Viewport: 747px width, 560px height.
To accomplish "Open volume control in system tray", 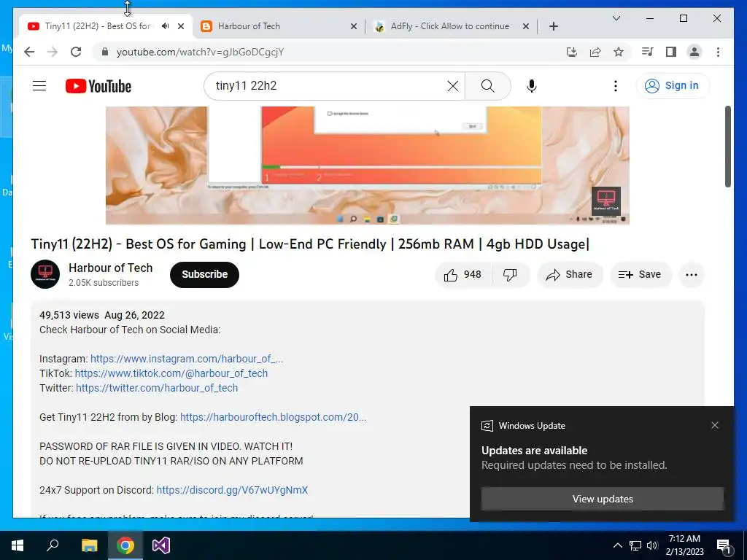I will [x=652, y=545].
